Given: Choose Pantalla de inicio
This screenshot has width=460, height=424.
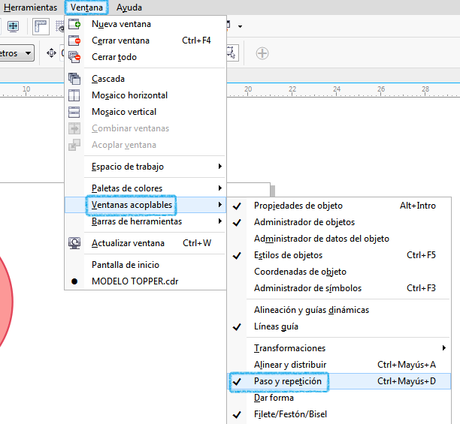Looking at the screenshot, I should tap(145, 265).
